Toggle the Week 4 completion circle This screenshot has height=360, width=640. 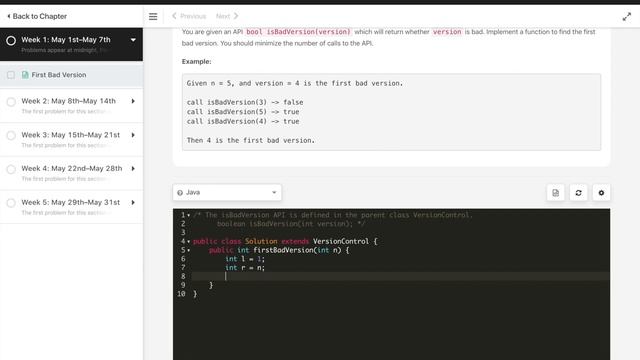tap(11, 169)
